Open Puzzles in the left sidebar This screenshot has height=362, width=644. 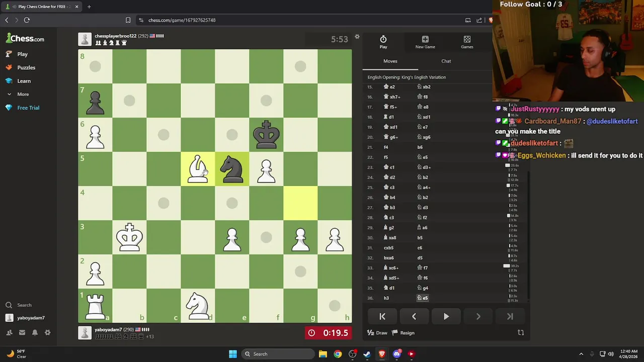(21, 67)
